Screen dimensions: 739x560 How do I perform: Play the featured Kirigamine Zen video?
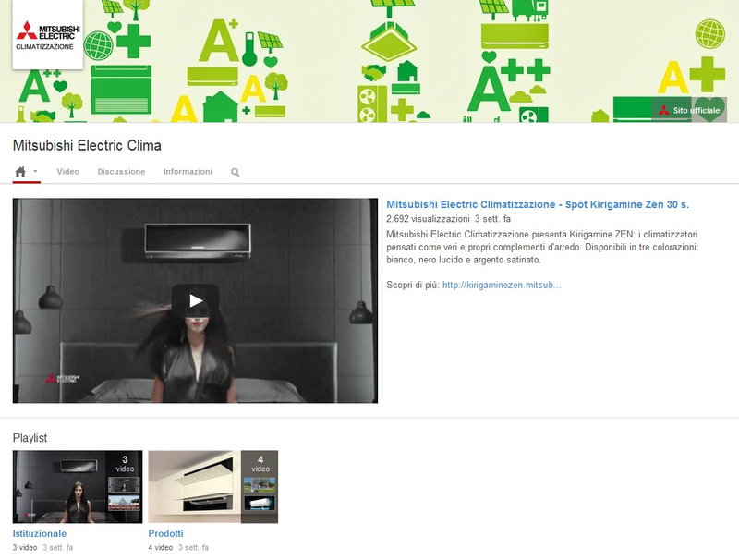click(x=195, y=300)
